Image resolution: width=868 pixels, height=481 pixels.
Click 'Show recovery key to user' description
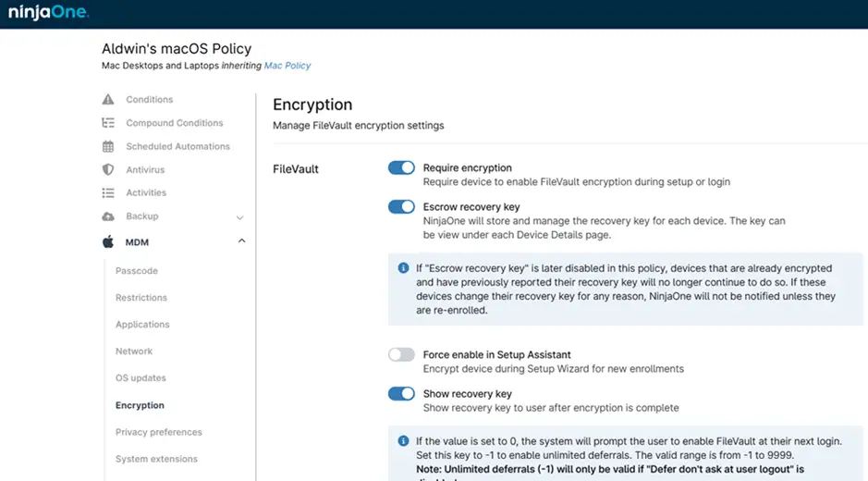click(551, 408)
